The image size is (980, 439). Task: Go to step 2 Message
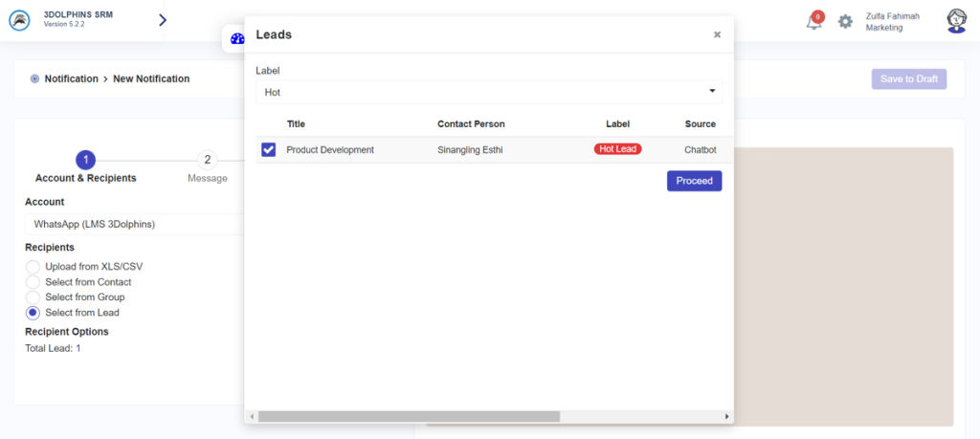(207, 160)
